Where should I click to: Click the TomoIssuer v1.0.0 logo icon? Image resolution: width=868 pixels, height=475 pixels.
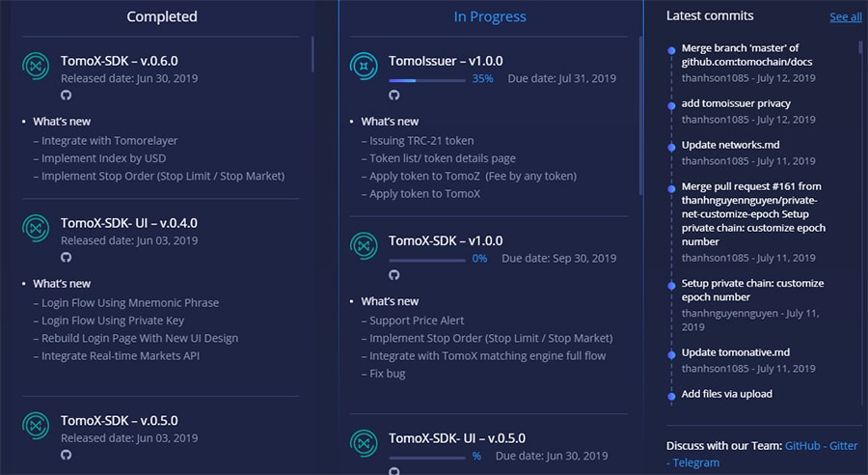click(365, 67)
